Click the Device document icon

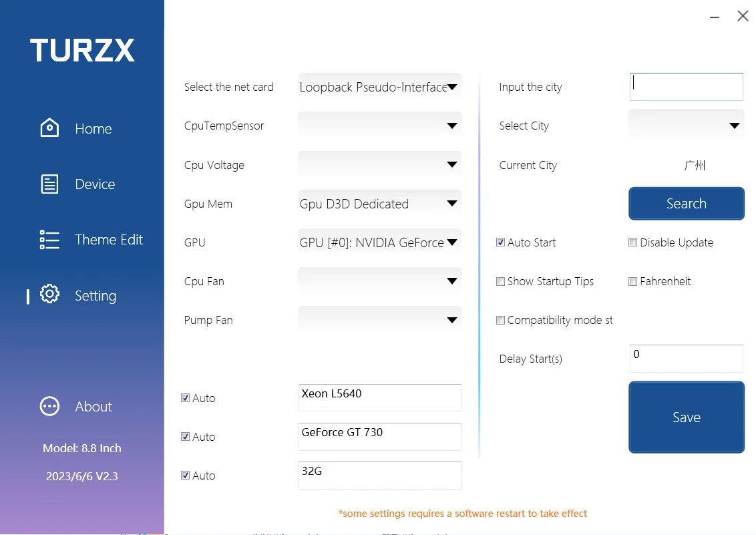tap(49, 184)
